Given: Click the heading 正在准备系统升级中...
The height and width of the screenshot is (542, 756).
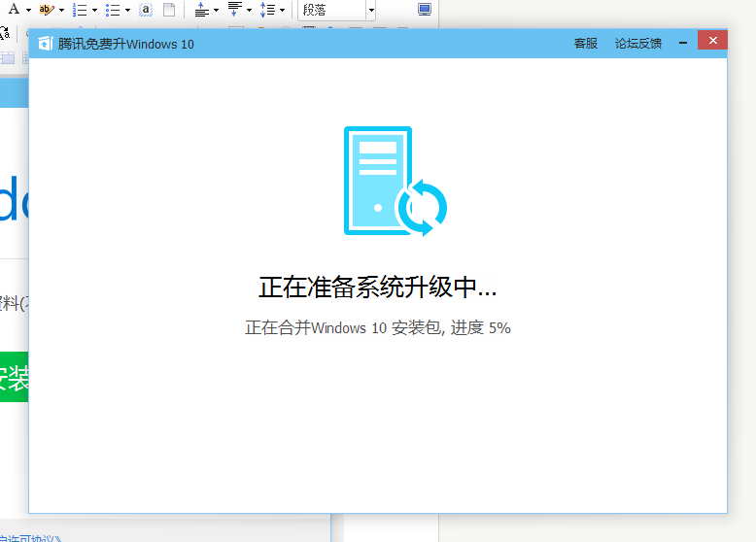Looking at the screenshot, I should [378, 288].
